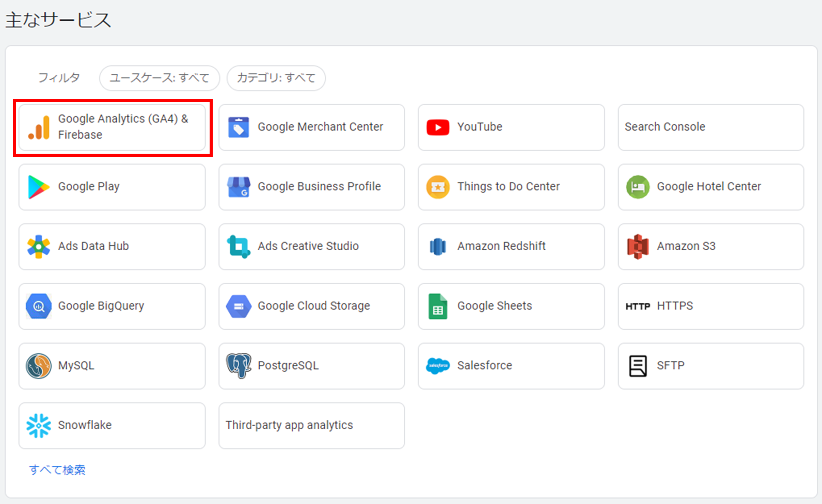
Task: Click the MySQL label text
Action: click(76, 366)
